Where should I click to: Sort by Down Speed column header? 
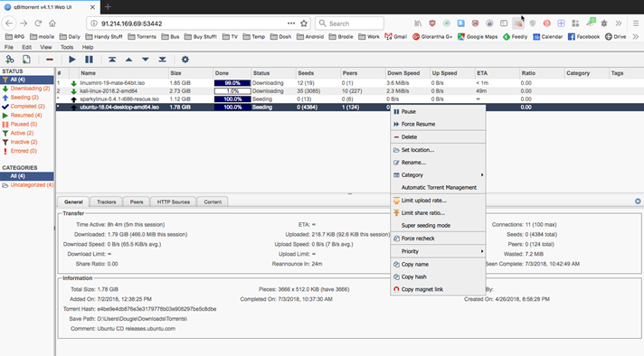point(407,73)
